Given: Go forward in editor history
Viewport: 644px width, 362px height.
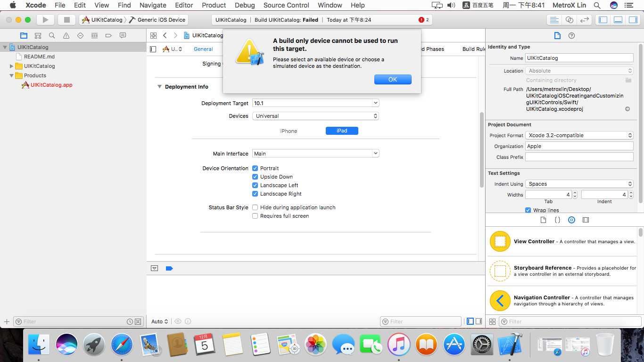Looking at the screenshot, I should pyautogui.click(x=175, y=35).
